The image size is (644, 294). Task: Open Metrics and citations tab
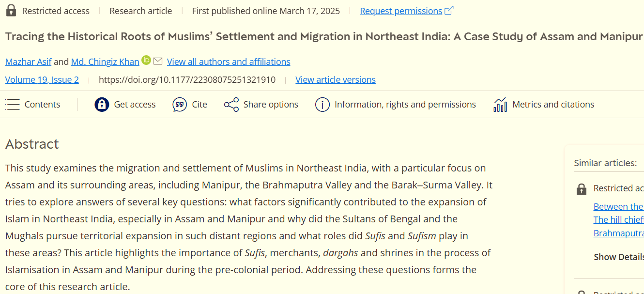coord(553,105)
